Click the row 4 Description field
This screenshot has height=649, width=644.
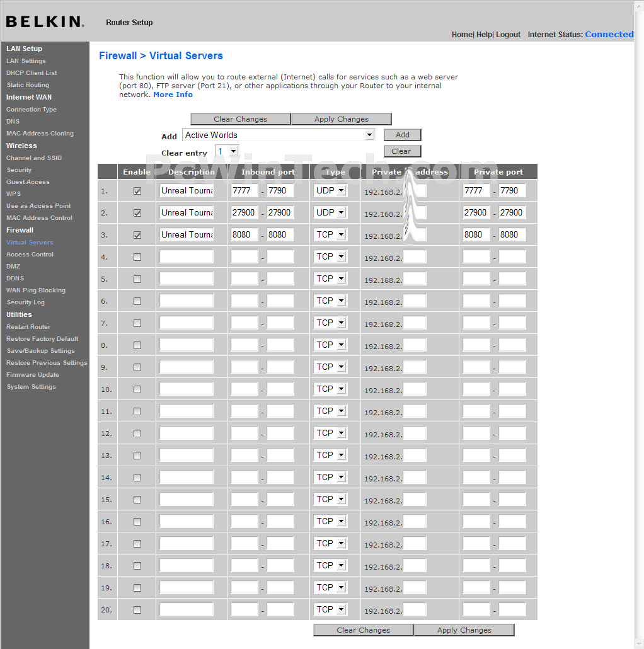[187, 256]
